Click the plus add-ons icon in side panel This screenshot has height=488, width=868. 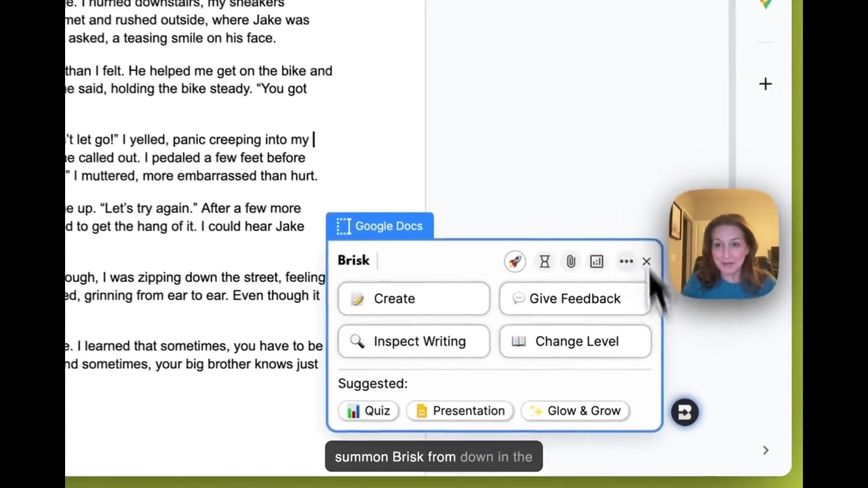765,84
